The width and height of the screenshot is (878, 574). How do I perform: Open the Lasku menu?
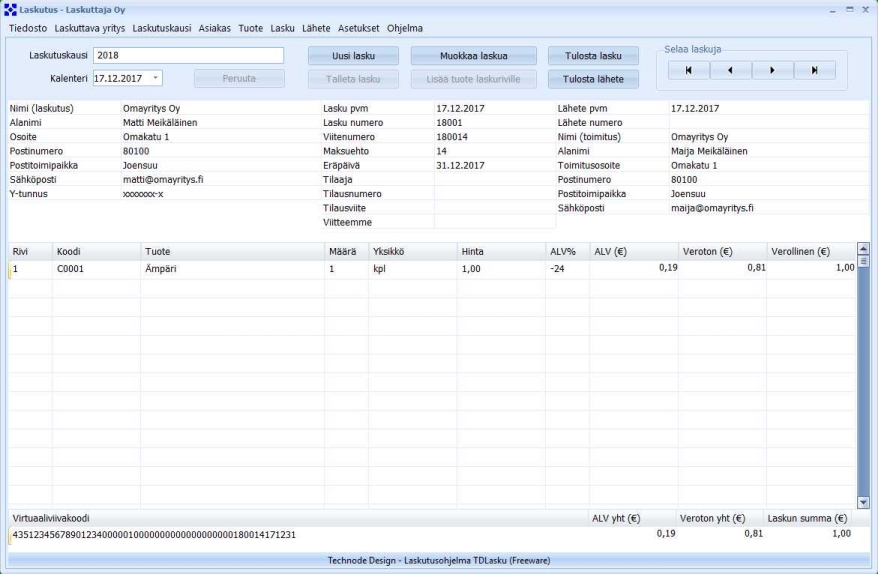point(282,28)
